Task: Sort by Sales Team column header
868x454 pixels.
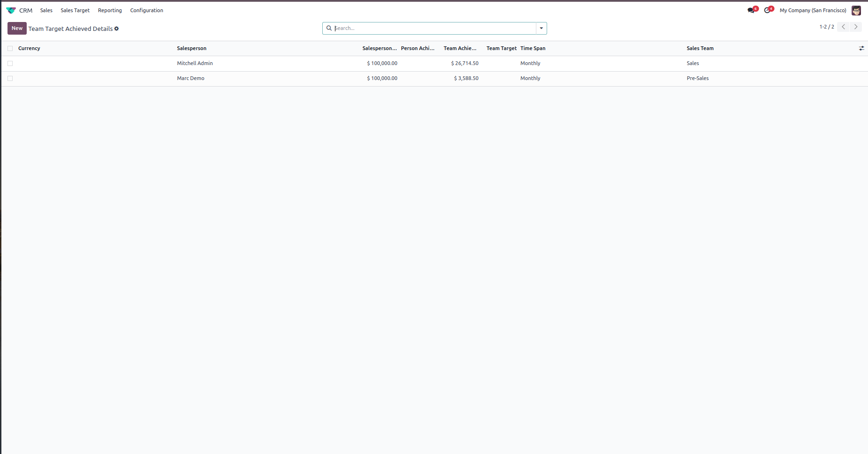Action: pyautogui.click(x=700, y=48)
